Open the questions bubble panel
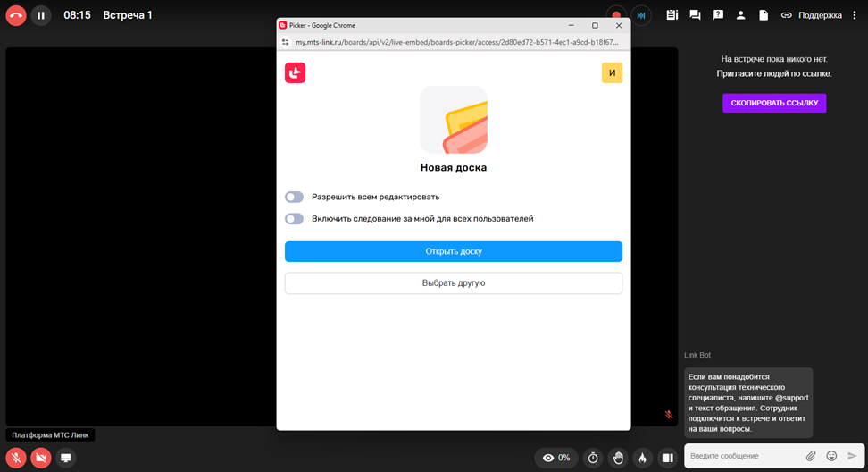Screen dimensions: 868x472 (x=718, y=15)
